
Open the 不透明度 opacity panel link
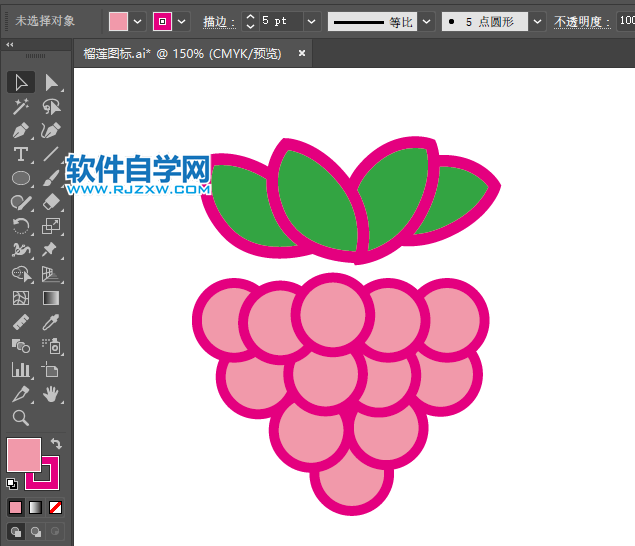click(579, 21)
